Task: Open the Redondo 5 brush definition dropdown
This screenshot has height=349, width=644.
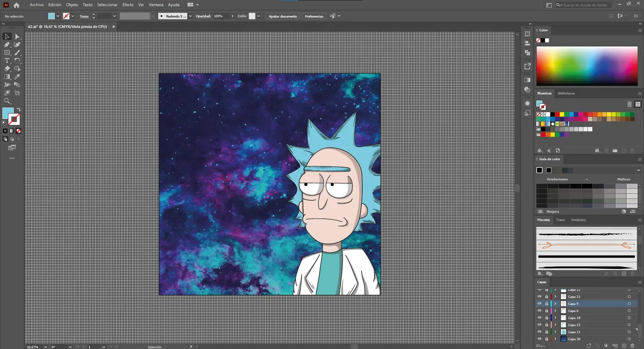Action: 189,16
